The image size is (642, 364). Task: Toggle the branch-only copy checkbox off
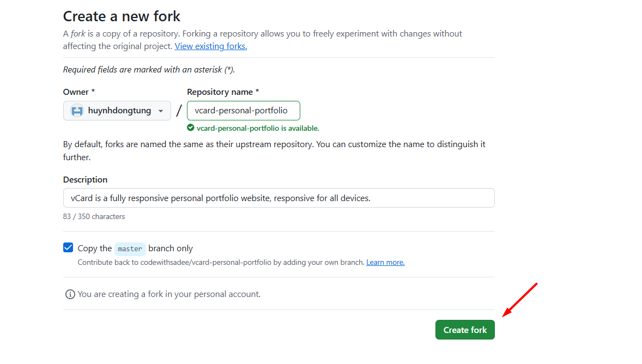tap(68, 247)
